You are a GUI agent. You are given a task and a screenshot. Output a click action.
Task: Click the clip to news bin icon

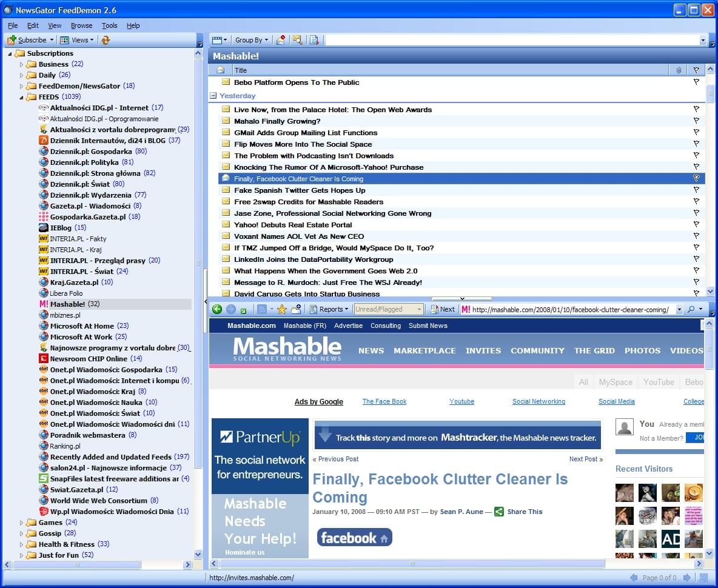(297, 309)
